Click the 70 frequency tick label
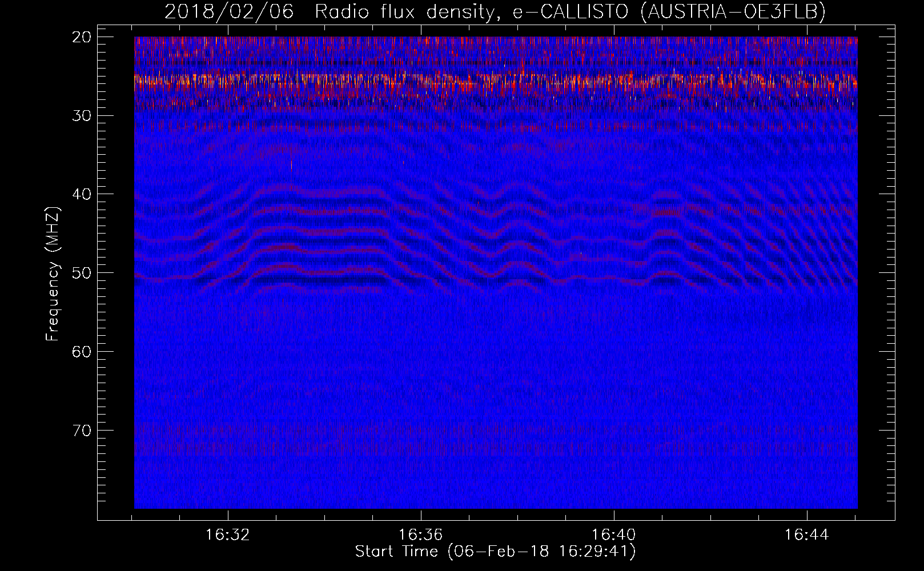 point(82,430)
